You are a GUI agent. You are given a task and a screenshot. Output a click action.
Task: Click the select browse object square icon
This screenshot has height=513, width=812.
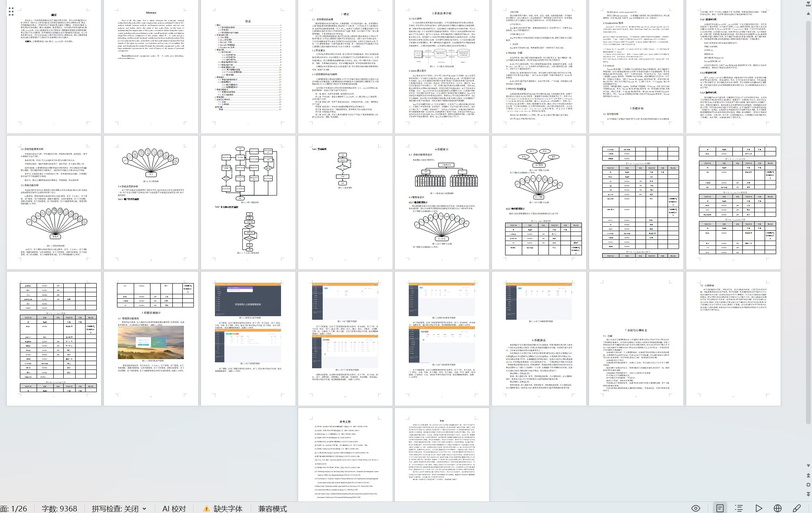tap(808, 485)
